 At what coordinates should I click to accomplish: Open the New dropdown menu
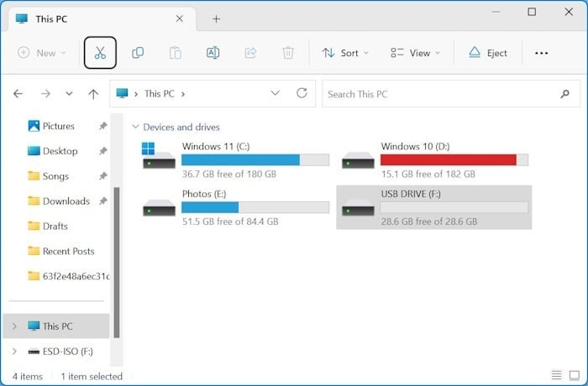pos(42,53)
